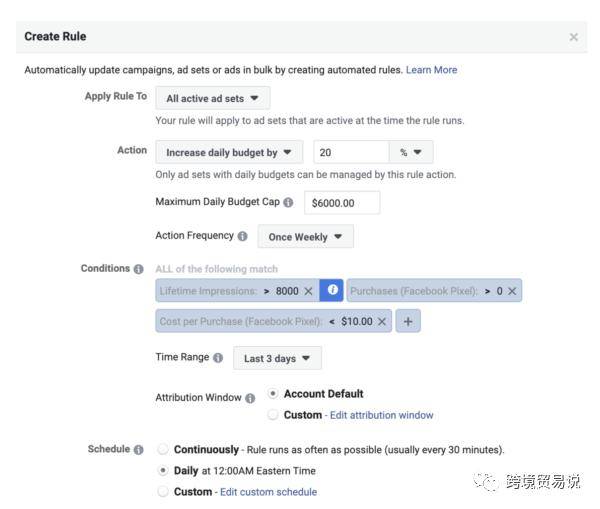Click the Action Frequency info icon
The image size is (600, 509).
tap(242, 236)
